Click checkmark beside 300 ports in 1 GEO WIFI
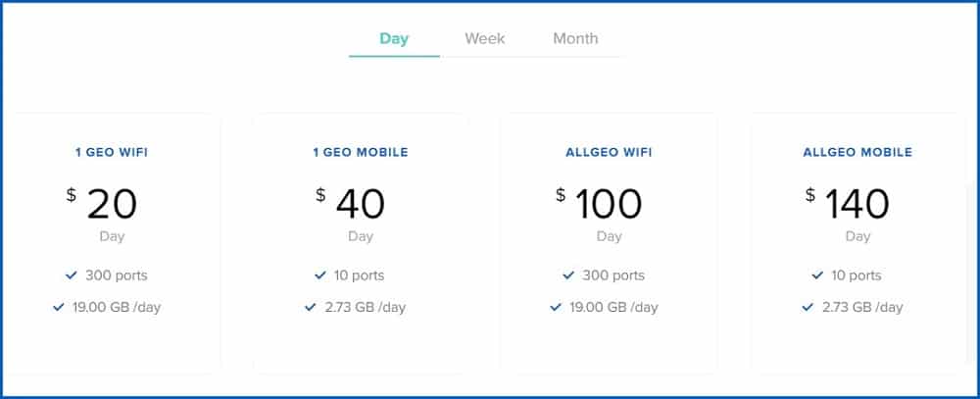 tap(72, 275)
